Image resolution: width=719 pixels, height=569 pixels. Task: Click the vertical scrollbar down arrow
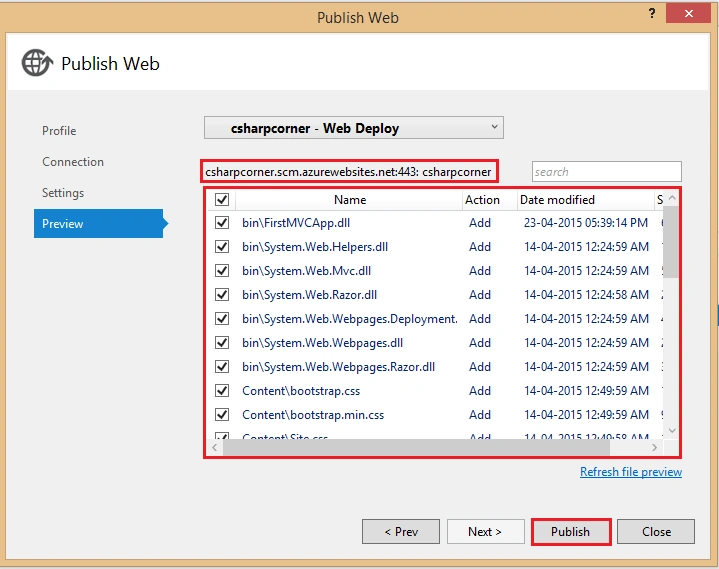[672, 431]
